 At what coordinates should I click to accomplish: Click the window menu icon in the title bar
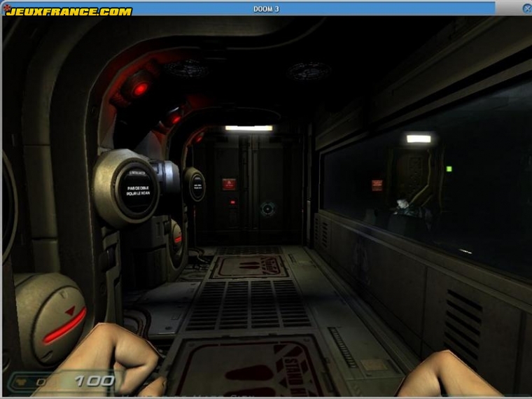(6, 7)
